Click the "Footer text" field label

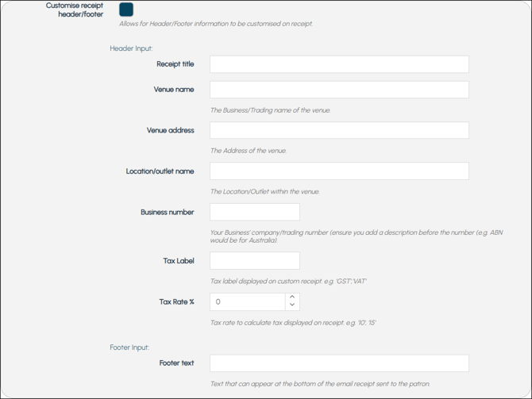[176, 363]
